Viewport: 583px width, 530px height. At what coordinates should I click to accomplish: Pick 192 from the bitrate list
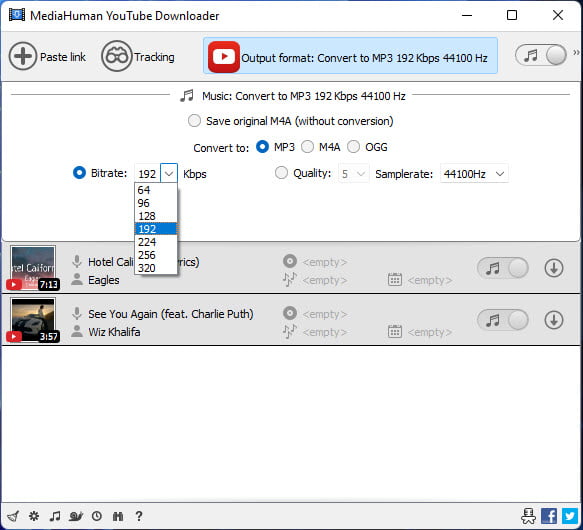155,229
